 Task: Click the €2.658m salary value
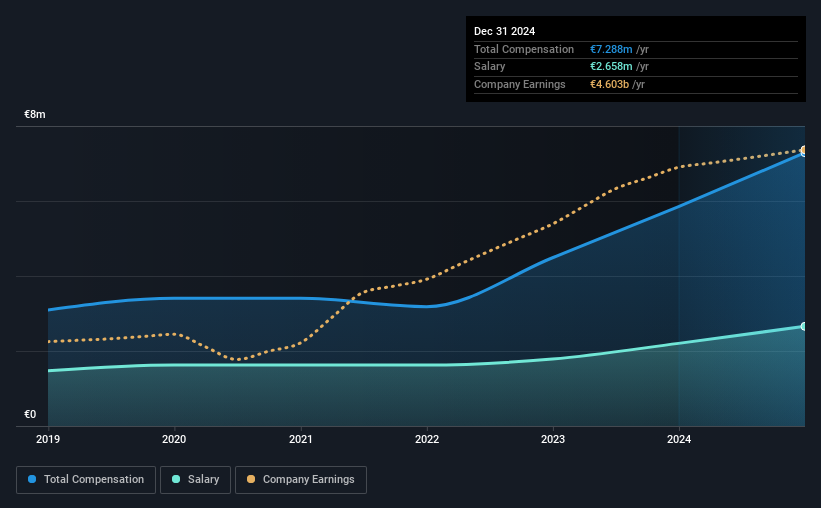tap(611, 67)
